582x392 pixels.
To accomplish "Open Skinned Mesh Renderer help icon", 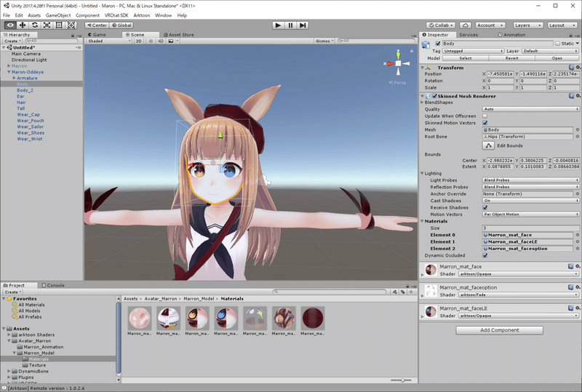I will point(571,96).
